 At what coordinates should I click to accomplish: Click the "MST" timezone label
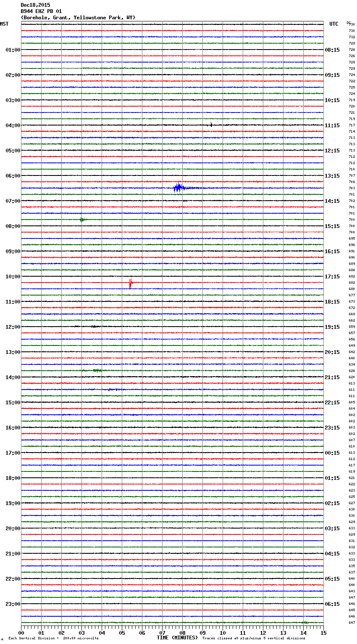(4, 24)
